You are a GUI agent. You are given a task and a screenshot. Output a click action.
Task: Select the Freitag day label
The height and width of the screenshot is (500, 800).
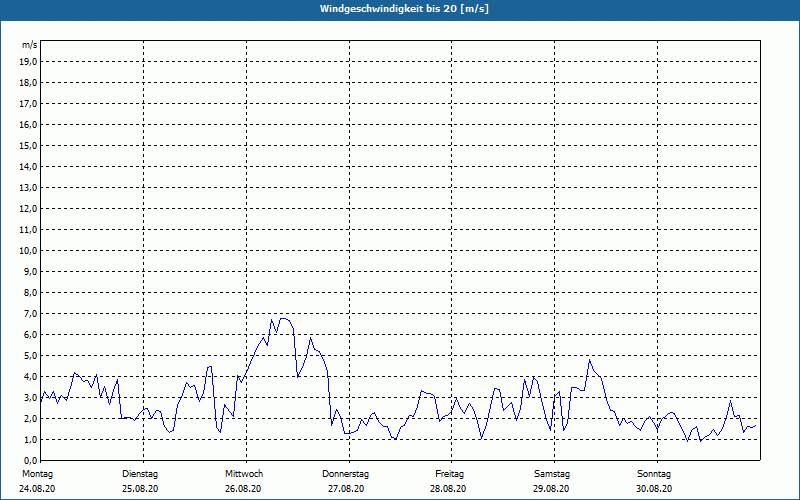tap(449, 474)
